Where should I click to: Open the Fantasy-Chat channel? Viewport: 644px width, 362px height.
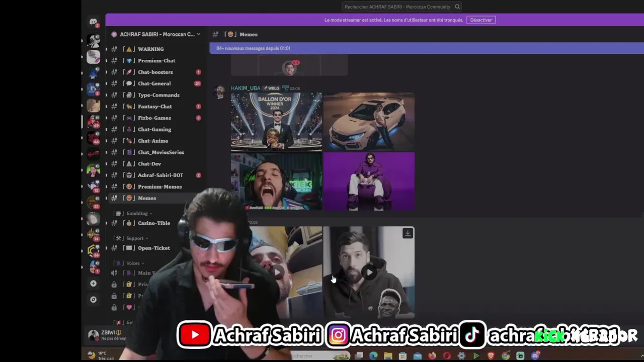click(155, 107)
